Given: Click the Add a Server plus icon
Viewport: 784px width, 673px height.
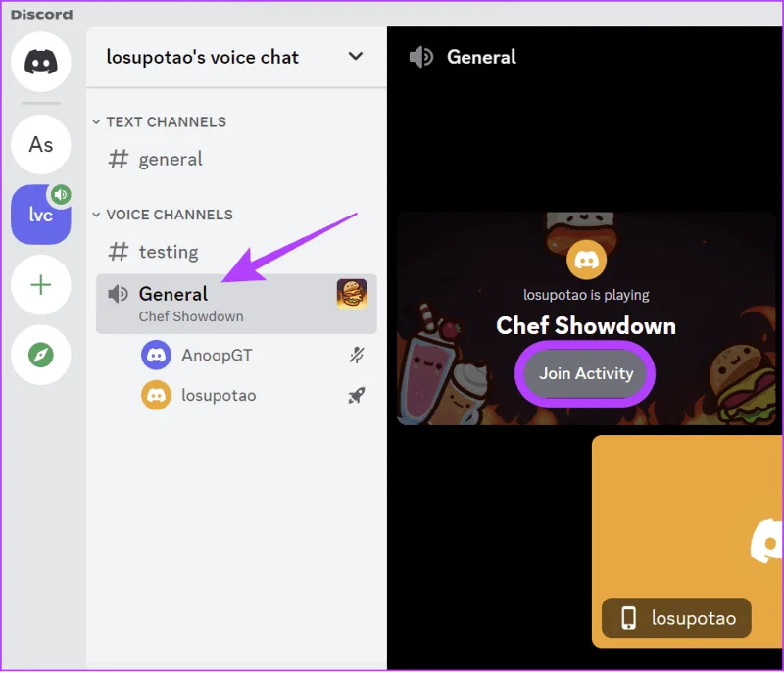Looking at the screenshot, I should click(40, 285).
